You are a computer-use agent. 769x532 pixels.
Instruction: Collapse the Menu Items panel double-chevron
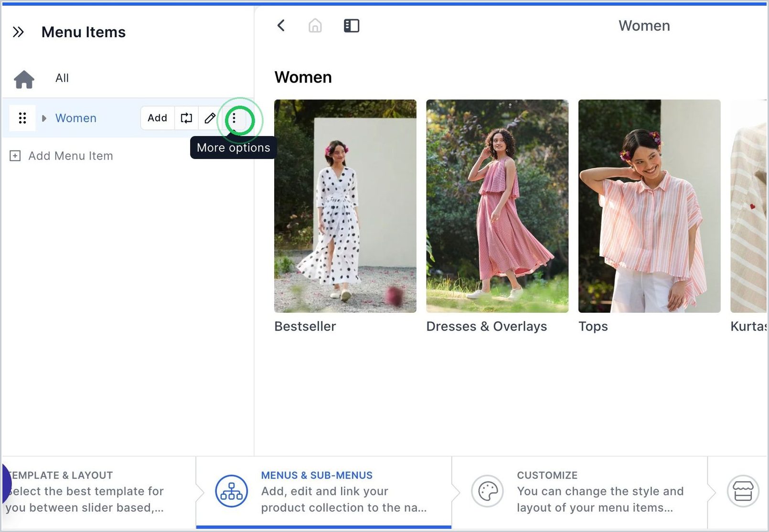coord(18,32)
